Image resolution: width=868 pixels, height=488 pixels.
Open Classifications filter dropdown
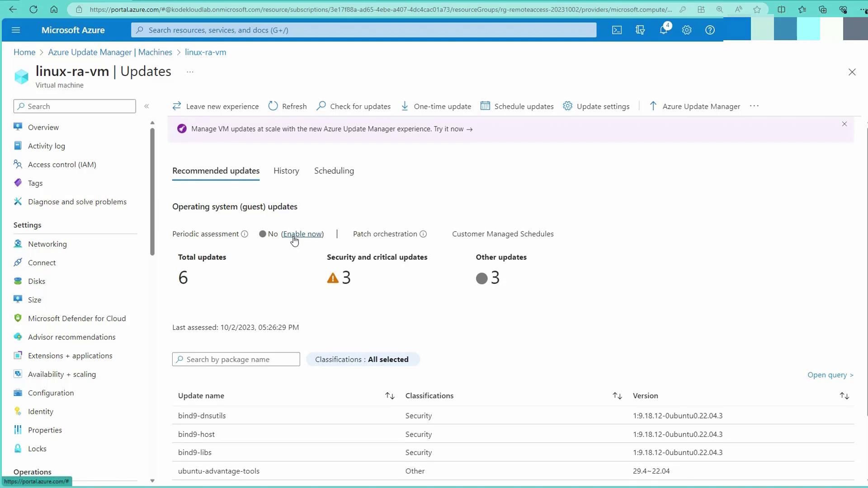tap(363, 359)
